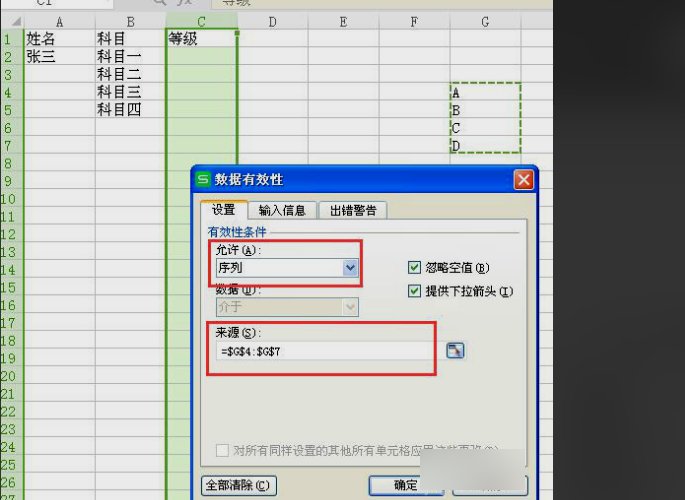Select row 1 header
685x500 pixels.
click(12, 39)
